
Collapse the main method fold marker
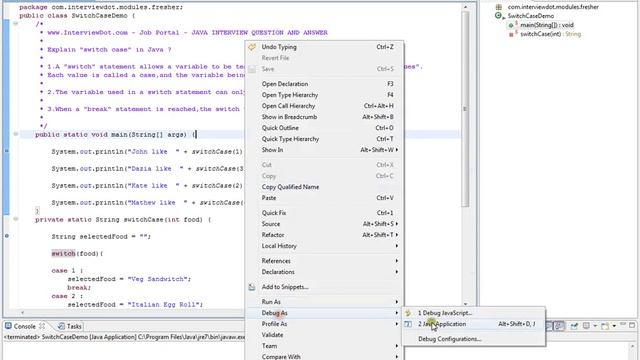(x=16, y=134)
